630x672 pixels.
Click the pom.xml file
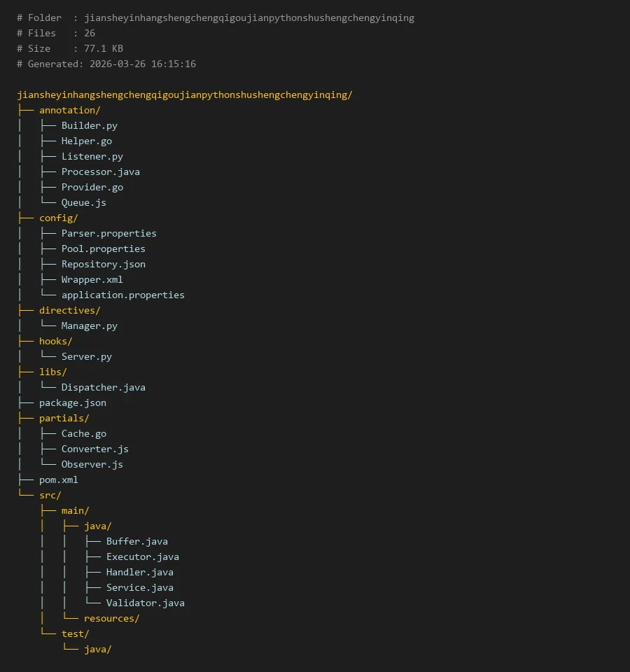[58, 479]
